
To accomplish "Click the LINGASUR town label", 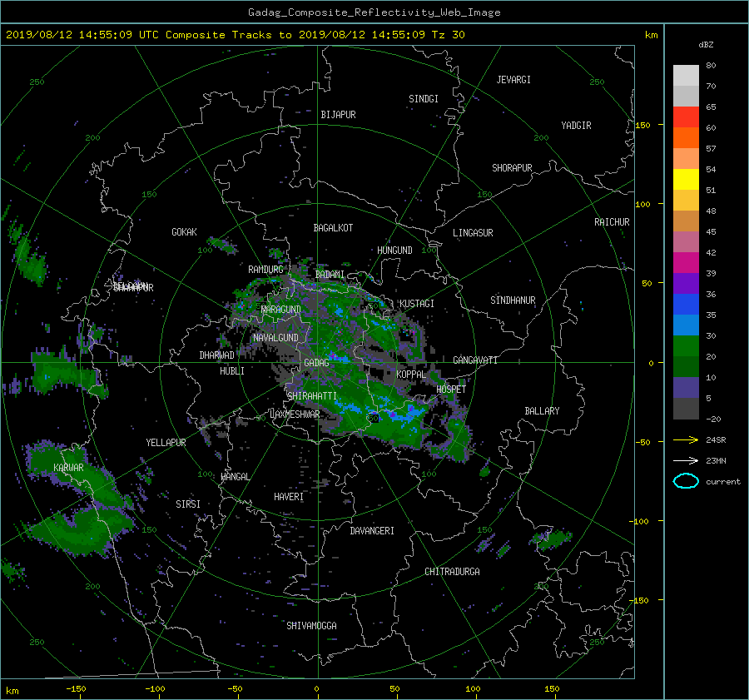I will [473, 233].
